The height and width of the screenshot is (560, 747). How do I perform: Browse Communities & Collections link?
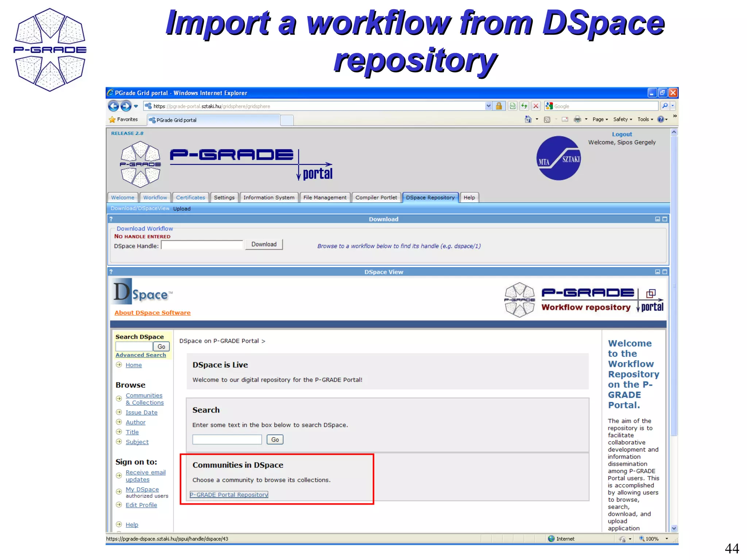click(x=144, y=399)
